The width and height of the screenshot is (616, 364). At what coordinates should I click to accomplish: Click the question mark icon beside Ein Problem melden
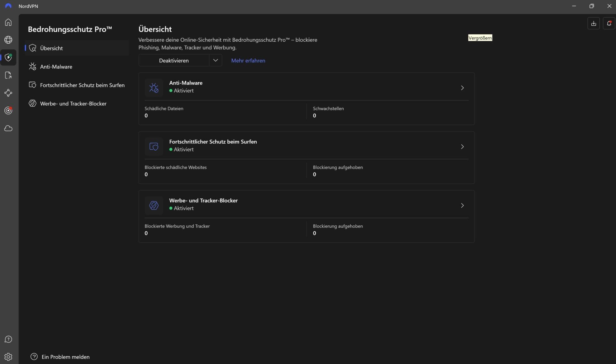click(x=34, y=357)
